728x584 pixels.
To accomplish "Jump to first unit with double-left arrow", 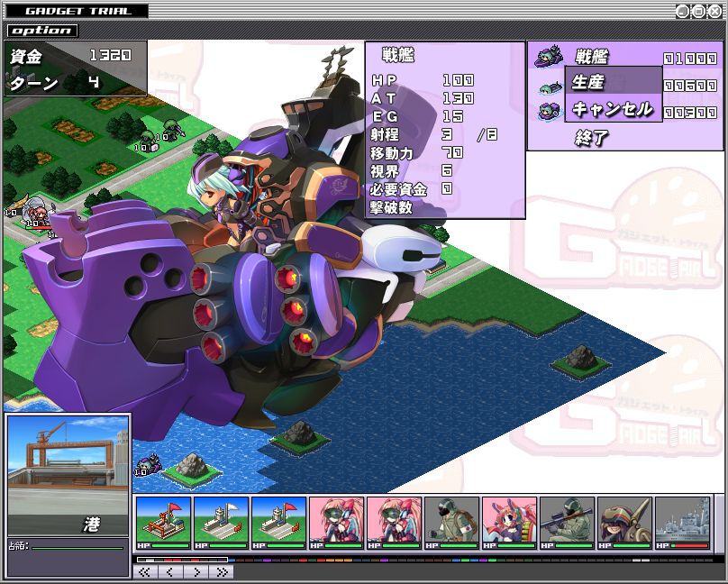I will (145, 572).
